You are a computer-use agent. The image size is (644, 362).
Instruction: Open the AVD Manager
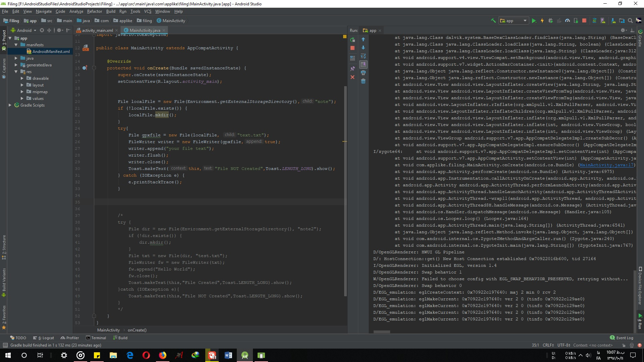point(603,20)
